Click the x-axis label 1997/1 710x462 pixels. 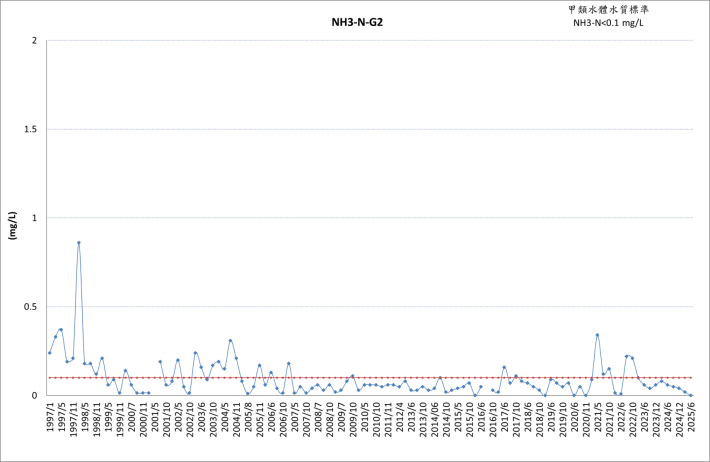tap(50, 418)
